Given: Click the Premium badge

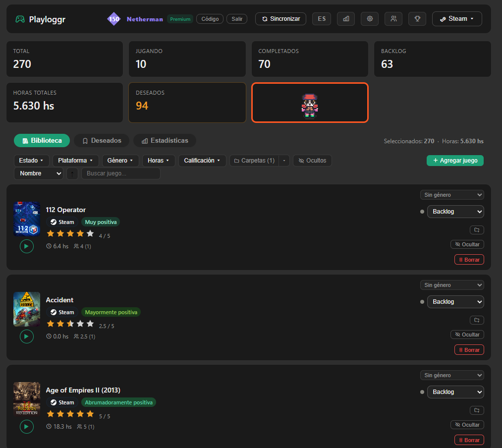Looking at the screenshot, I should click(x=180, y=19).
